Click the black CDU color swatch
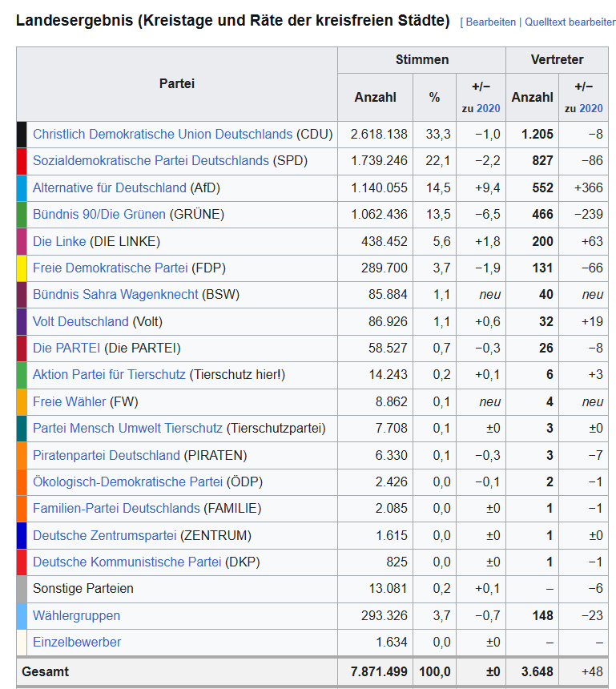 pos(22,134)
